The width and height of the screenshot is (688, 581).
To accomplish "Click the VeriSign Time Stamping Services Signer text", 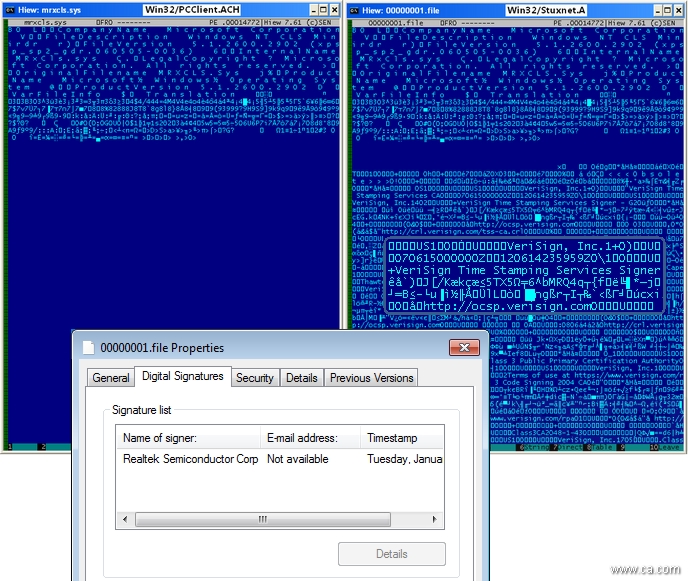I will (523, 270).
